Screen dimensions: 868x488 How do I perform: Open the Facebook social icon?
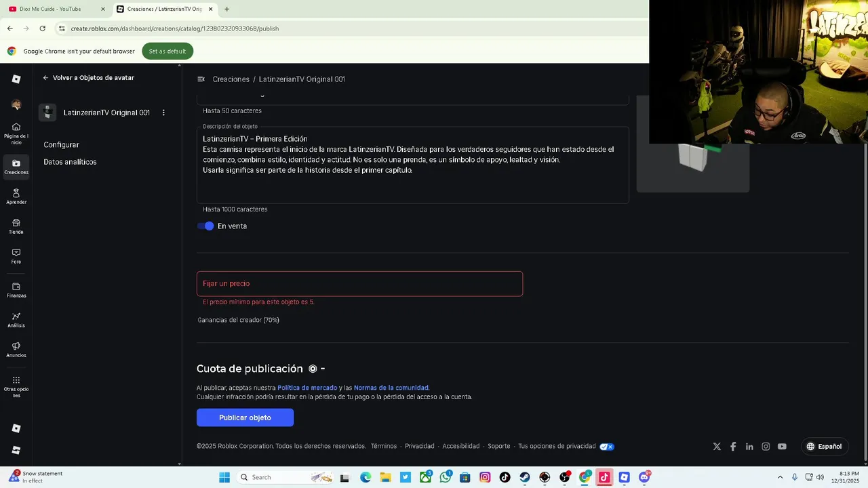point(733,447)
